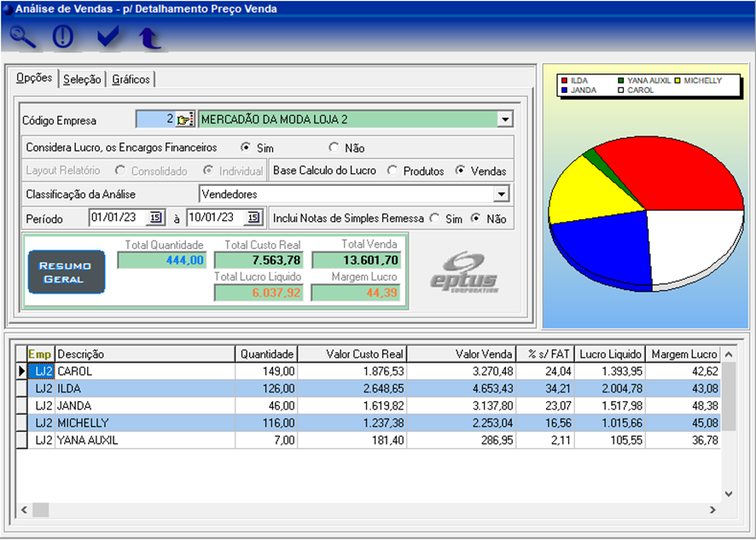This screenshot has width=756, height=541.
Task: Click the exclamation mark toolbar icon
Action: coord(64,38)
